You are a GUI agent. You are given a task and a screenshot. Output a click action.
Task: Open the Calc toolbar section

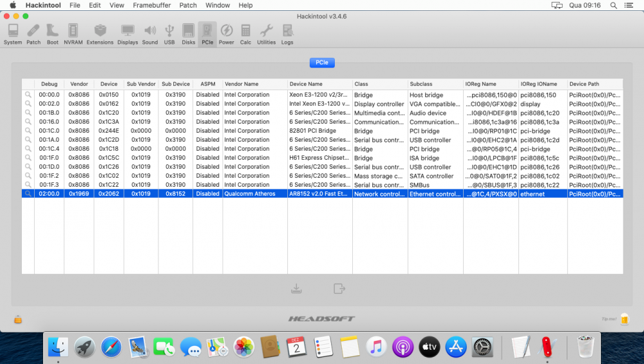245,35
